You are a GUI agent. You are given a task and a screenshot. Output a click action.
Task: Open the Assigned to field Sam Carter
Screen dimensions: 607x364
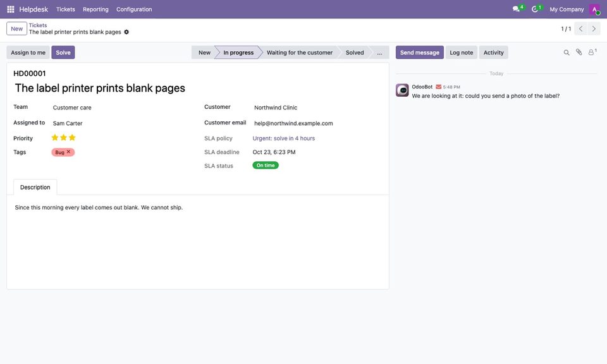124,123
